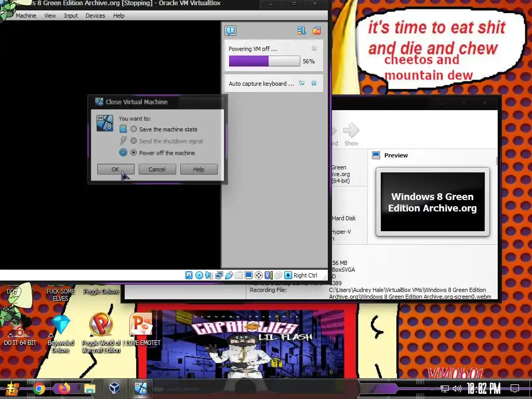Click the sort notifications order icon
Screen dimensions: 532x399
[x=301, y=31]
